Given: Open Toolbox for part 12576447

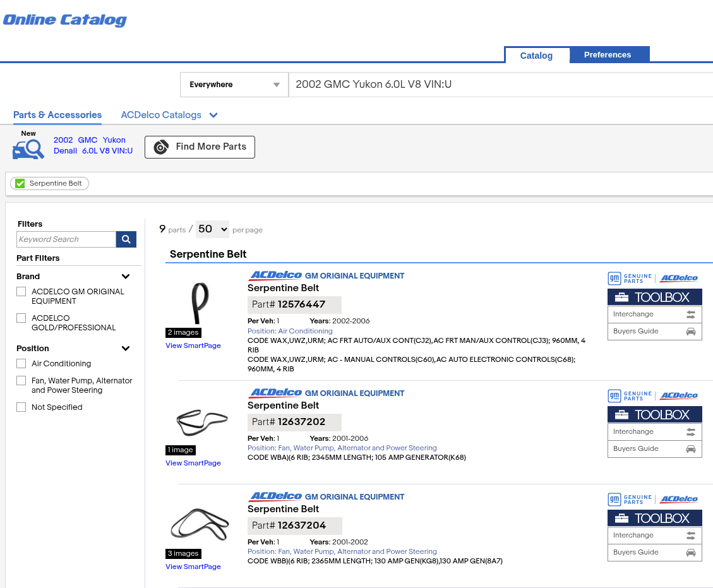Looking at the screenshot, I should [654, 297].
